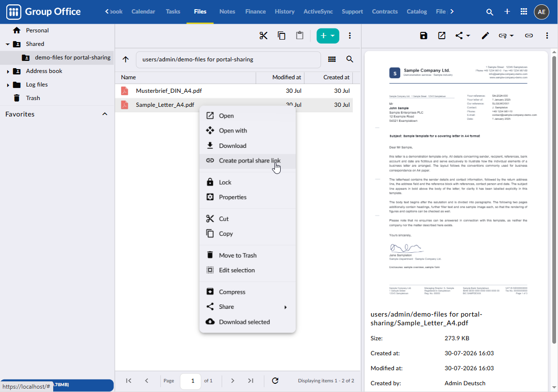Sort by the Name column header
558x392 pixels.
tap(185, 77)
